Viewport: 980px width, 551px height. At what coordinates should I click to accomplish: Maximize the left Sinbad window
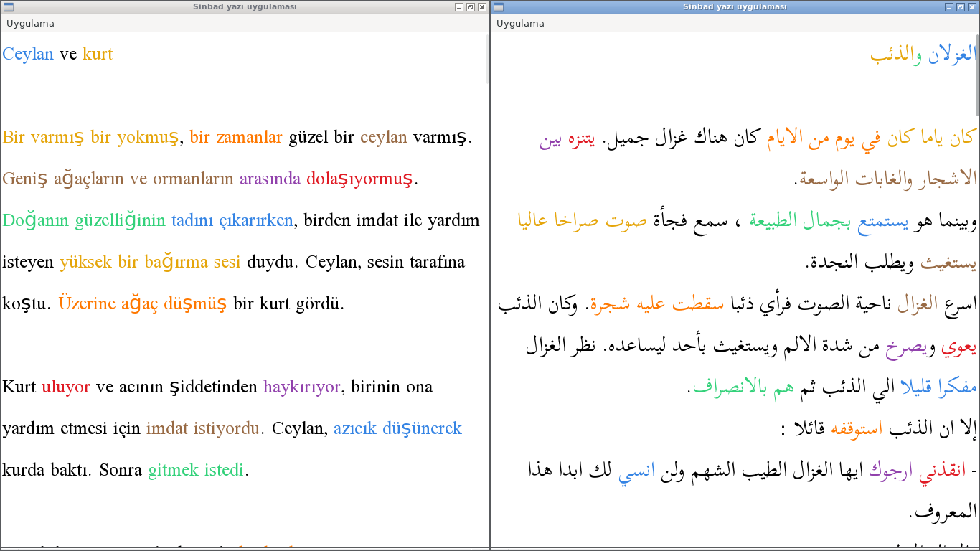point(471,7)
